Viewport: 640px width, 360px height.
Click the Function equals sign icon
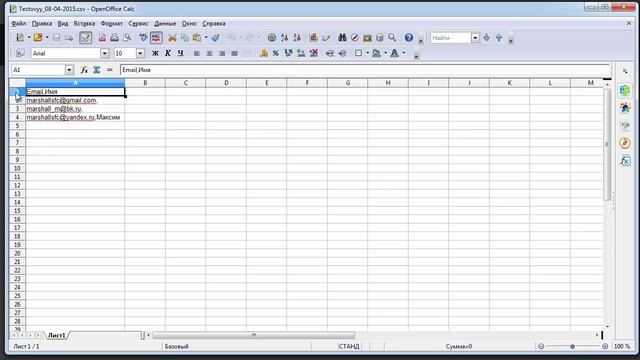click(x=109, y=70)
